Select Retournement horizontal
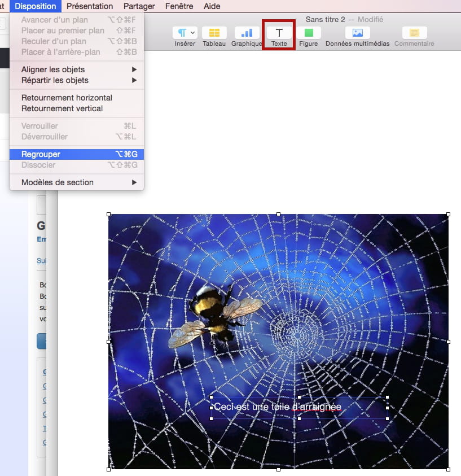 [x=77, y=98]
